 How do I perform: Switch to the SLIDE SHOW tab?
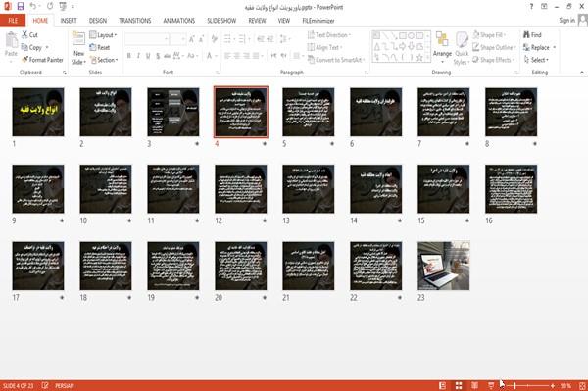(x=221, y=21)
